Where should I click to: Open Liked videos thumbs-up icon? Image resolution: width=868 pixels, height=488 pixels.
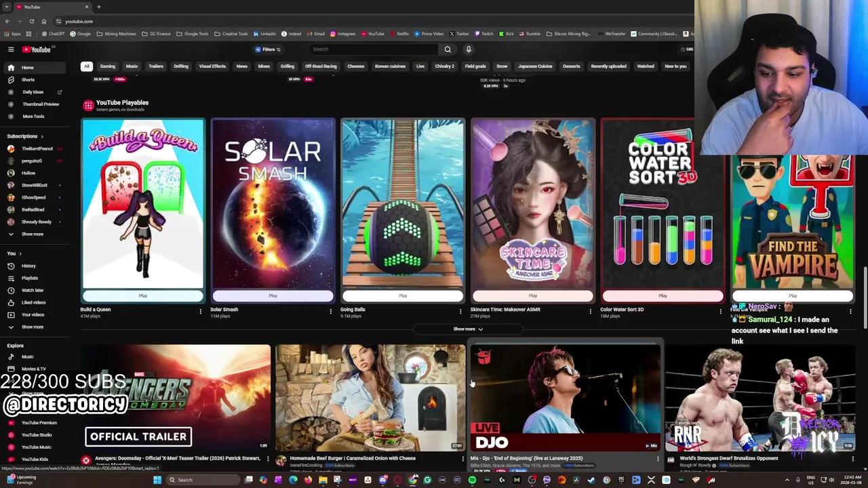tap(11, 302)
